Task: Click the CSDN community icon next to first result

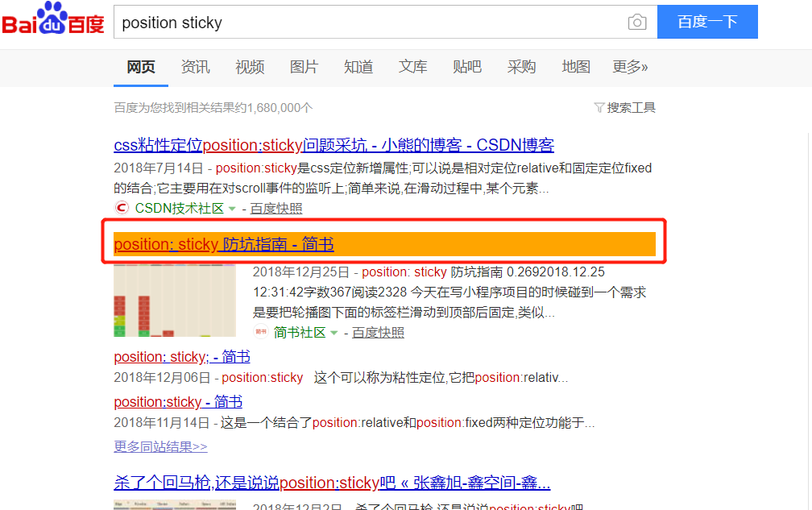Action: (121, 208)
